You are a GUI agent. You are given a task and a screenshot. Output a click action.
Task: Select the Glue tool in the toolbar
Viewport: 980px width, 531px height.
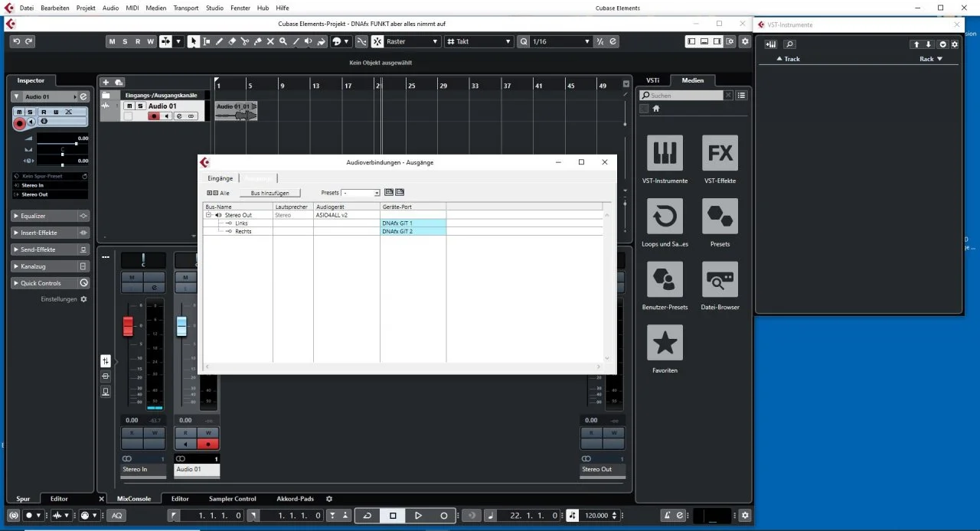tap(257, 41)
